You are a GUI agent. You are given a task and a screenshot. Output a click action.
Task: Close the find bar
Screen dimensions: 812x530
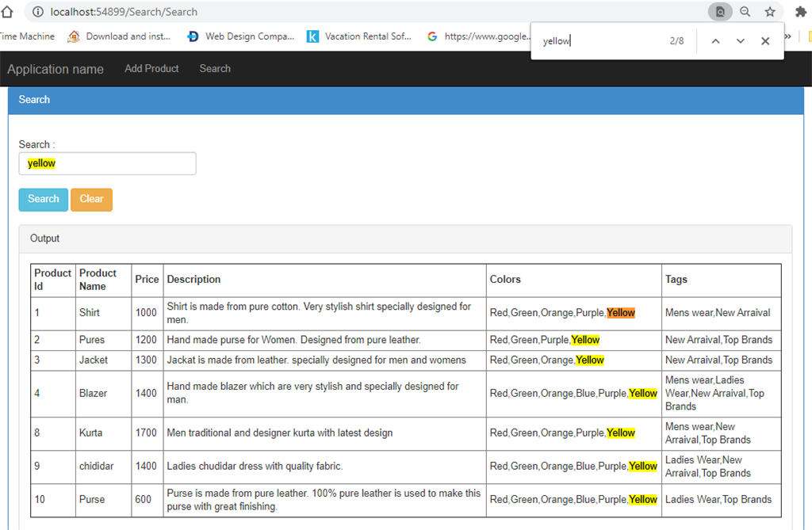(765, 41)
